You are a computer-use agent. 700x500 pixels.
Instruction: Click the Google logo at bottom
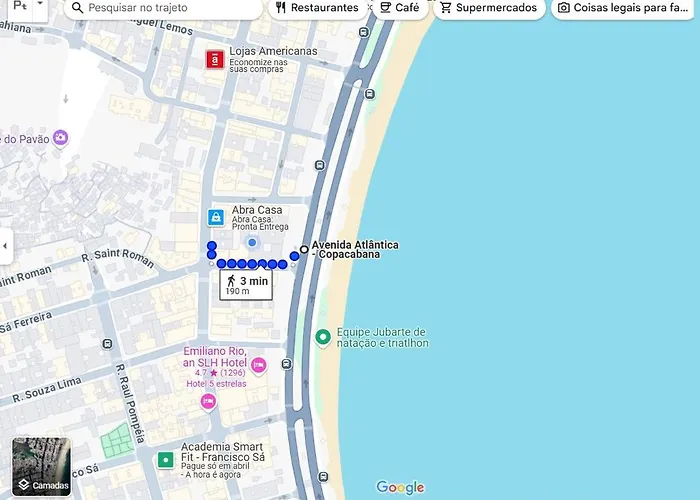400,487
